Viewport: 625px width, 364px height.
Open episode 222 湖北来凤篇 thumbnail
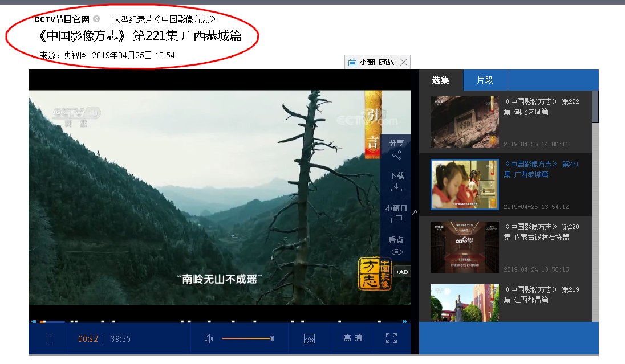point(464,122)
